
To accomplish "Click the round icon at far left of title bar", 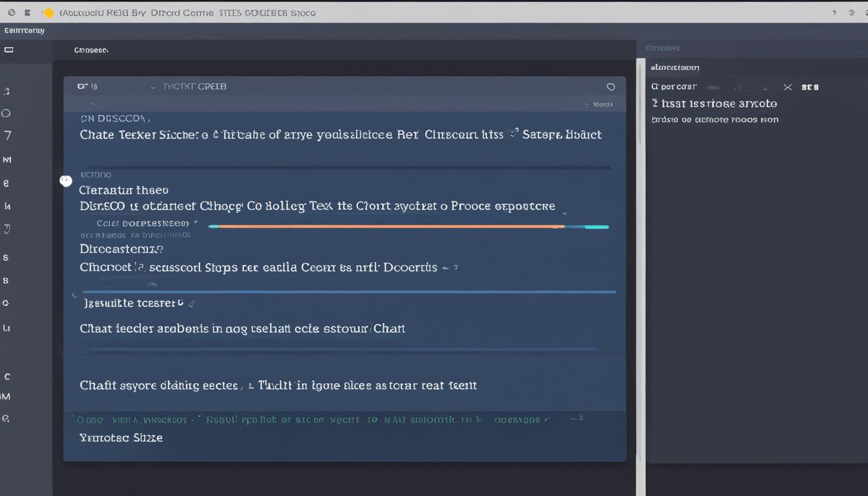I will 12,13.
